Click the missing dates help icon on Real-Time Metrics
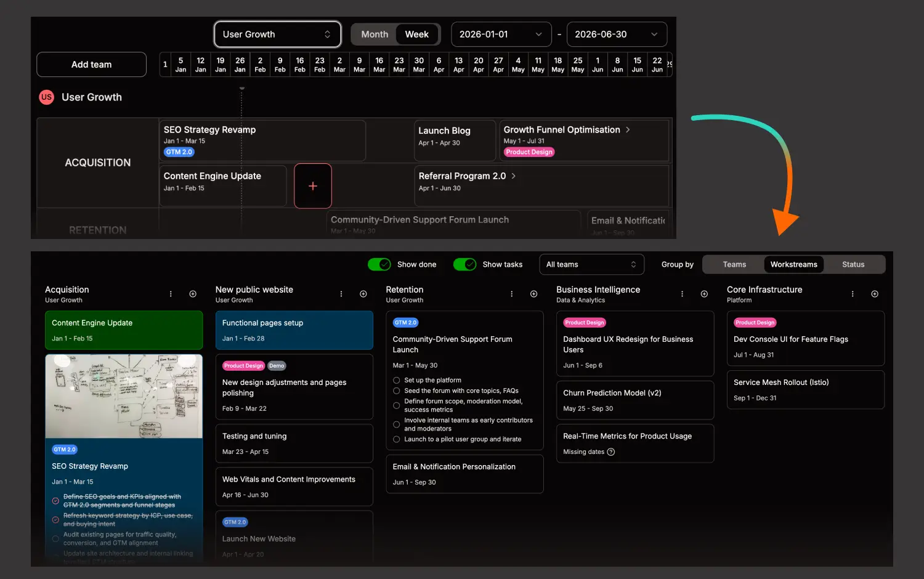Image resolution: width=924 pixels, height=579 pixels. (x=610, y=451)
